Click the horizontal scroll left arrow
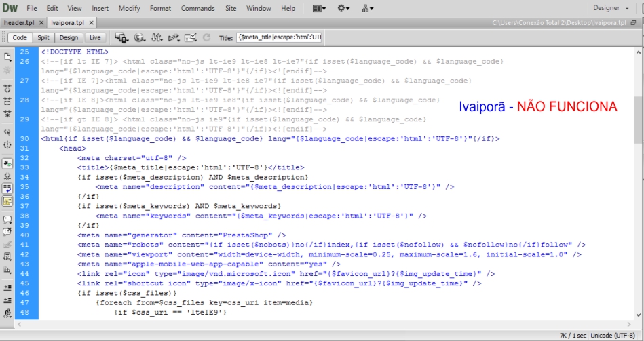This screenshot has height=341, width=644. click(x=19, y=325)
